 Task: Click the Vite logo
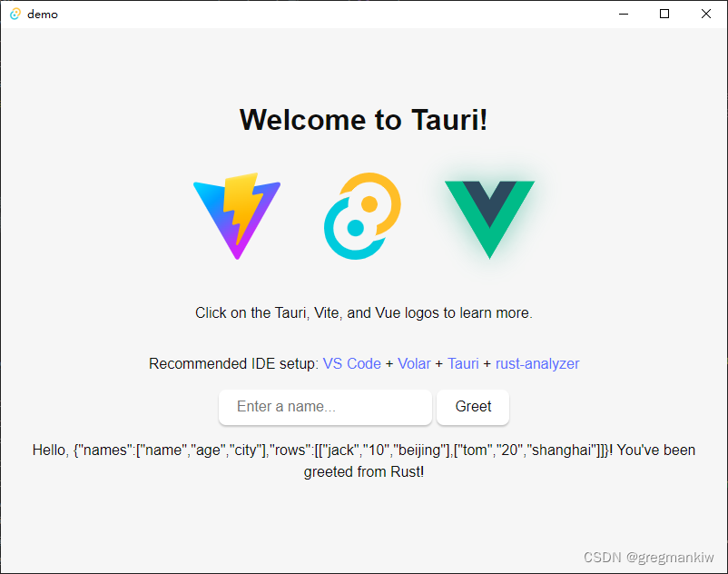pos(237,216)
